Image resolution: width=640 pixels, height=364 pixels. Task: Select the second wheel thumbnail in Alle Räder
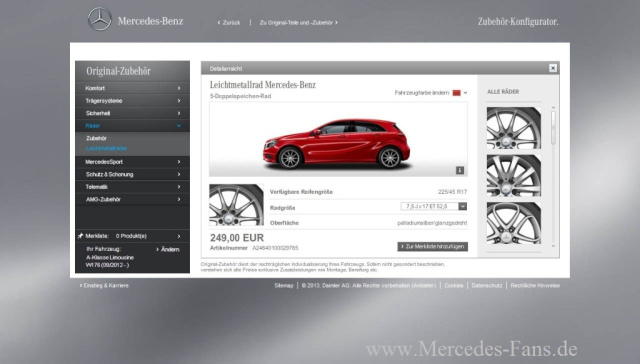(514, 175)
